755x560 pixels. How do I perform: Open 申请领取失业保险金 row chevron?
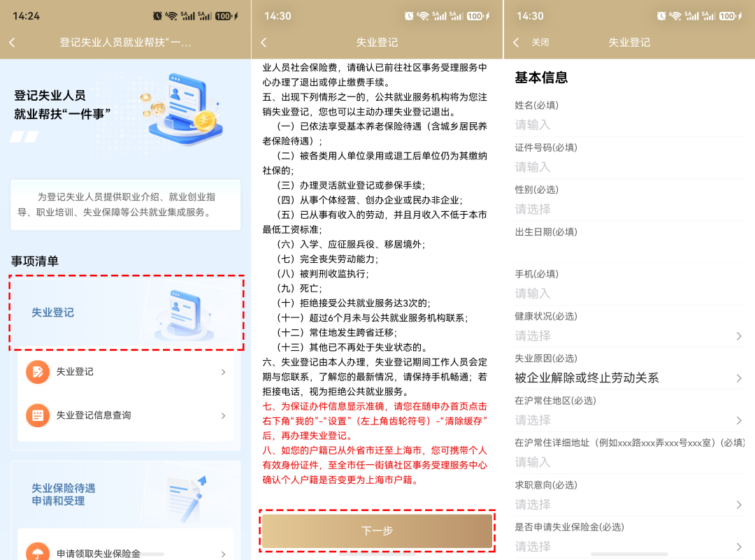coord(223,554)
